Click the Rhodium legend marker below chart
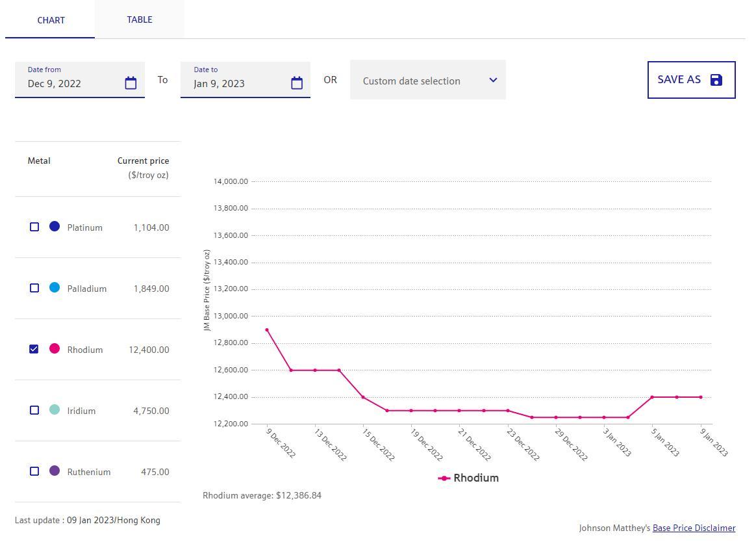Viewport: 756px width, 544px height. click(444, 478)
